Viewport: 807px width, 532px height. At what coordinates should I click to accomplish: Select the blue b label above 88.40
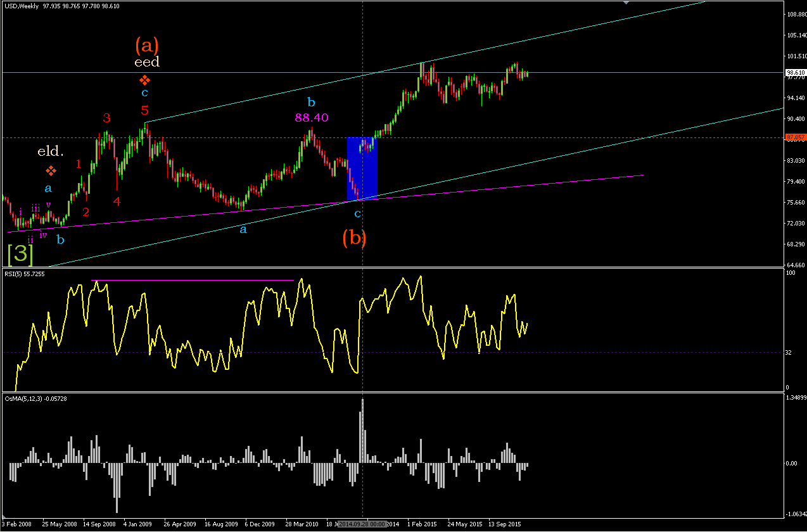click(x=310, y=101)
